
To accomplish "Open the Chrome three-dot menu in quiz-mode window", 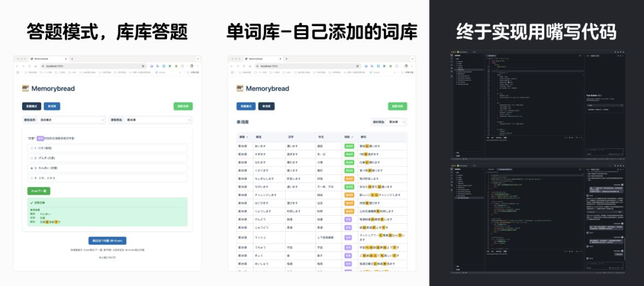I will [197, 66].
